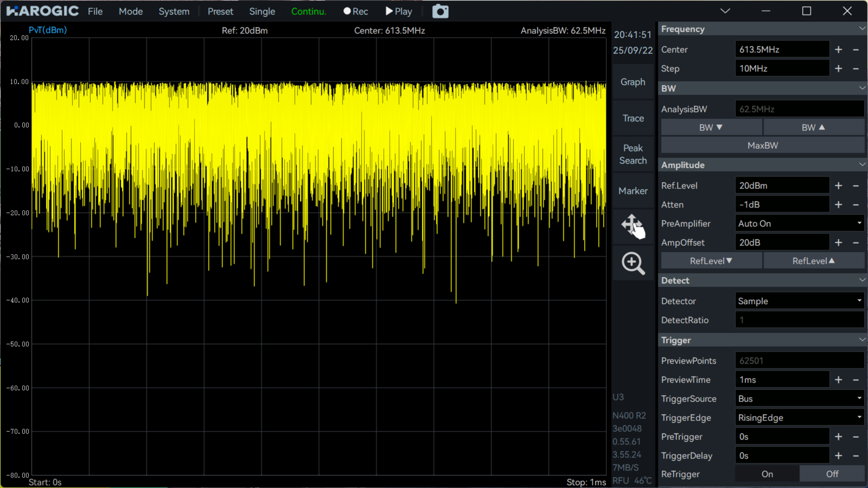868x488 pixels.
Task: Click the top-right dropdown chevron icon
Action: [725, 11]
